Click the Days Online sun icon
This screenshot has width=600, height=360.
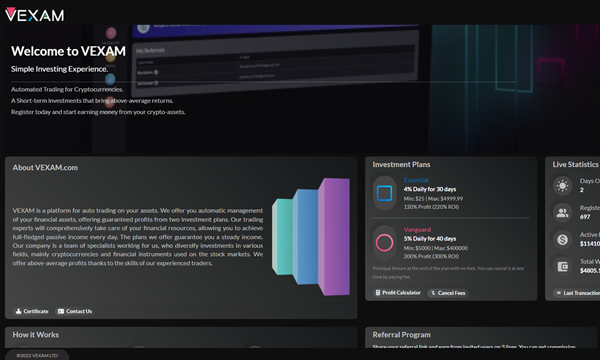(562, 186)
